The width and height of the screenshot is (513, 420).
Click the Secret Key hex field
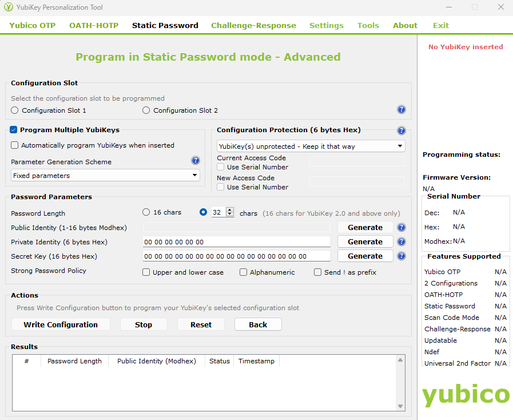(x=237, y=256)
